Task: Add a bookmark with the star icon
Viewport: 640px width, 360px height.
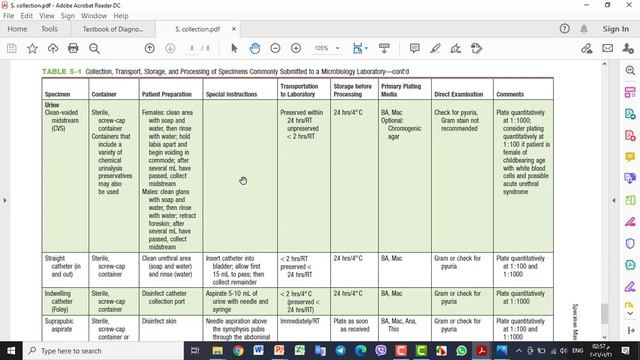Action: point(32,48)
